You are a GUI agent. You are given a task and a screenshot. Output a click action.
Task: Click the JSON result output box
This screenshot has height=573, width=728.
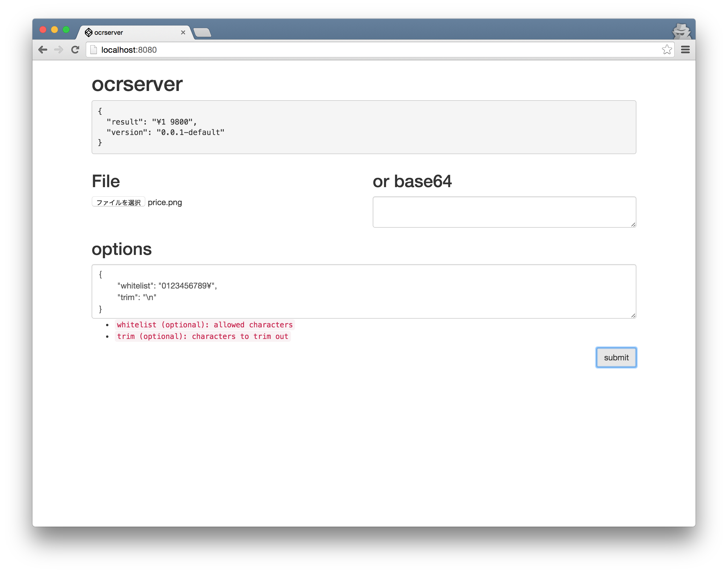coord(364,127)
